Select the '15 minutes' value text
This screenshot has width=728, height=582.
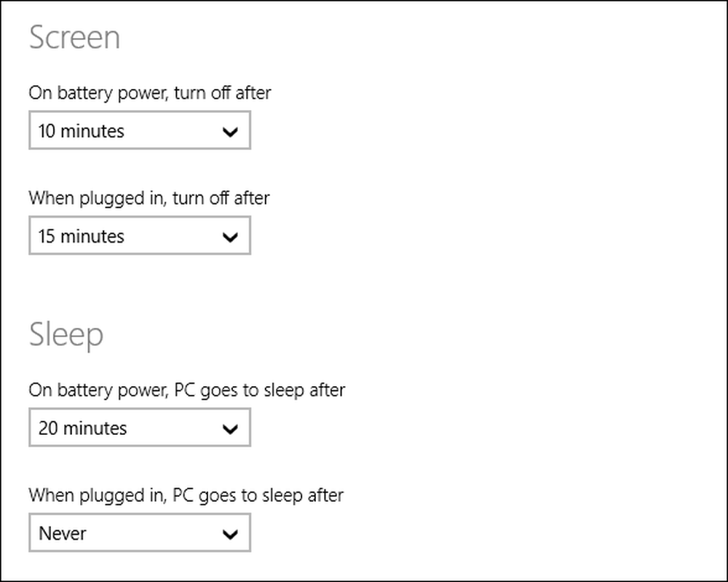(82, 236)
